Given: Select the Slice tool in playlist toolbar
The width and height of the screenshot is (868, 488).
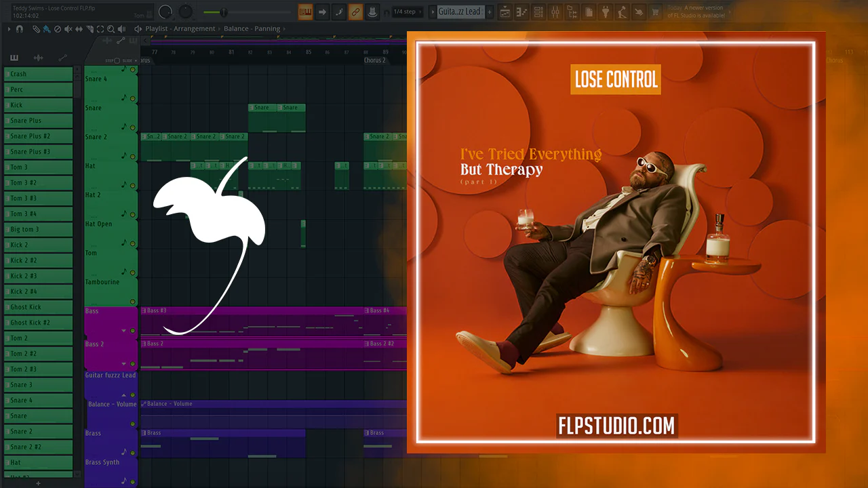Looking at the screenshot, I should 90,29.
